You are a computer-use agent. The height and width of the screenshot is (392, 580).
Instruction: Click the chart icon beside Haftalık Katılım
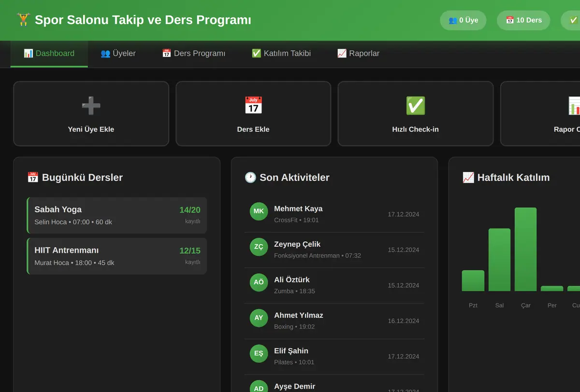468,177
